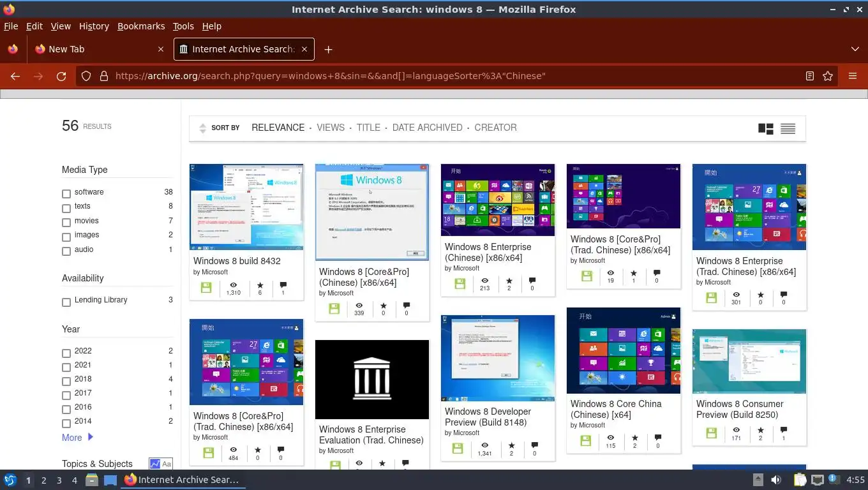Viewport: 868px width, 490px height.
Task: Open the tracking protection shield icon
Action: click(86, 76)
